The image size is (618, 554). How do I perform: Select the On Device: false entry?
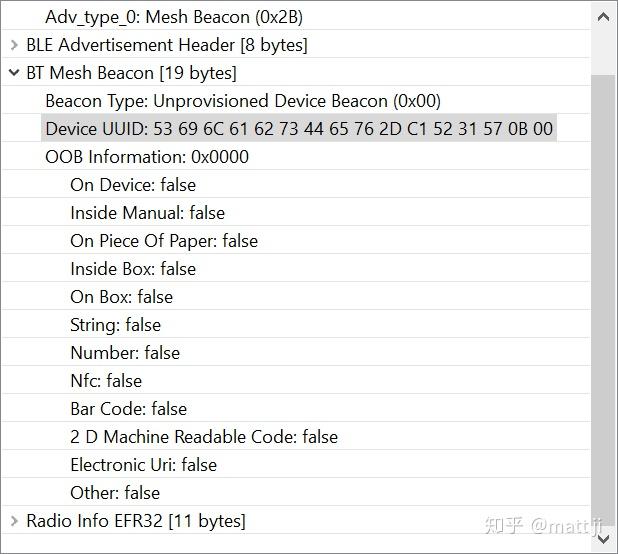[x=133, y=185]
